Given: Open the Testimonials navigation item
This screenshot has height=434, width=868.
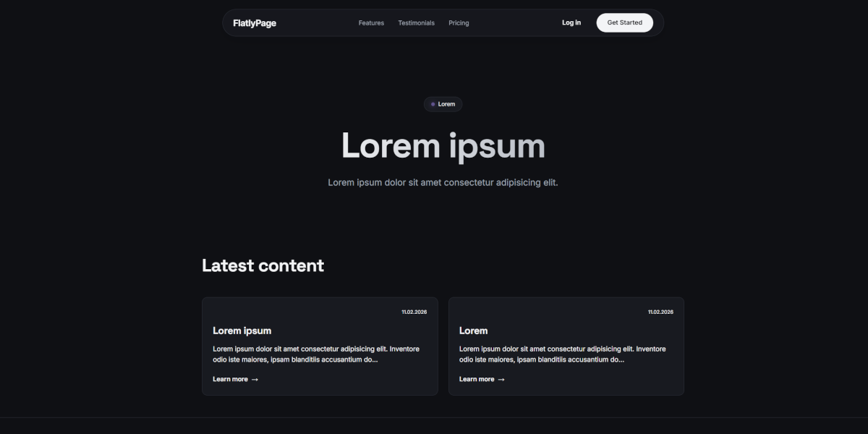Looking at the screenshot, I should point(416,22).
